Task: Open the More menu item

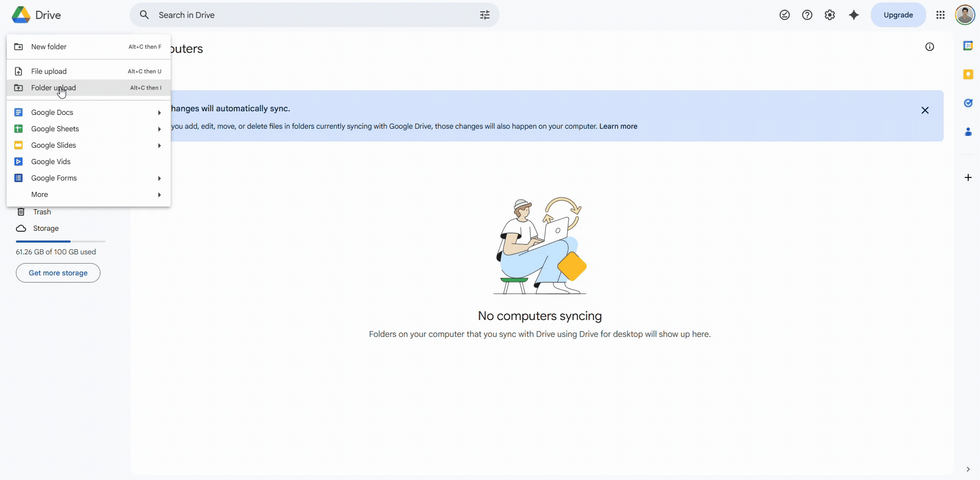Action: [x=89, y=194]
